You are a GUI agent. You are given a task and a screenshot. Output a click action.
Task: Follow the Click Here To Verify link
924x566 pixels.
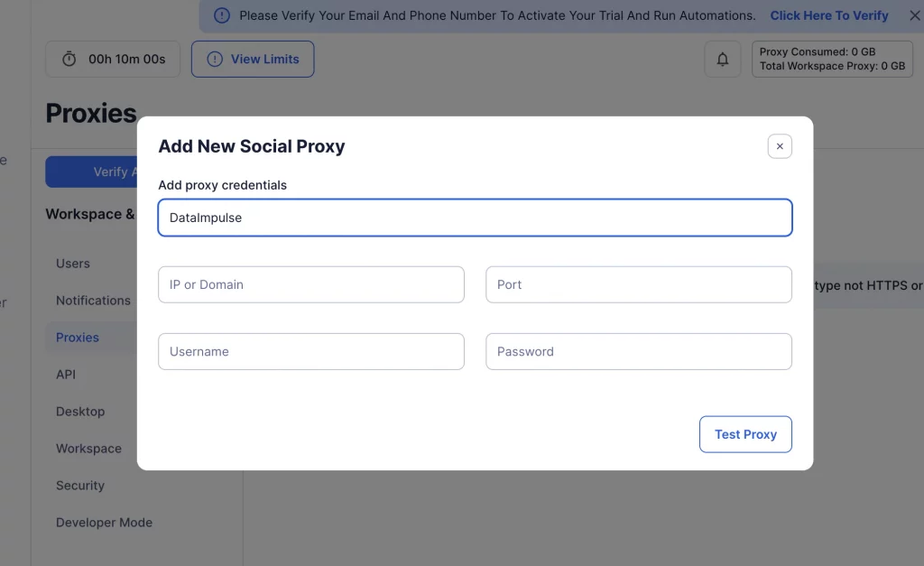pyautogui.click(x=828, y=15)
